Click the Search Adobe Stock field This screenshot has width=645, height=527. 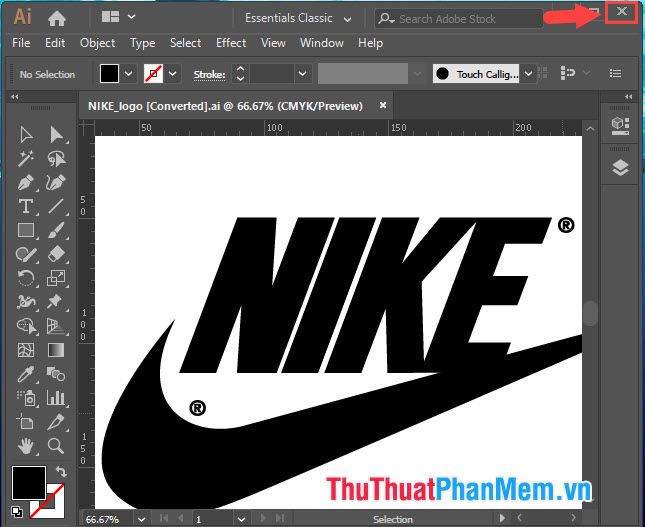pos(458,19)
